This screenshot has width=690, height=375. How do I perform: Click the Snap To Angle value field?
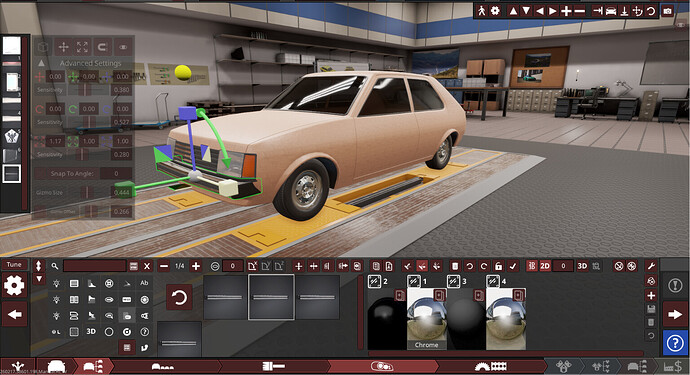(x=116, y=173)
